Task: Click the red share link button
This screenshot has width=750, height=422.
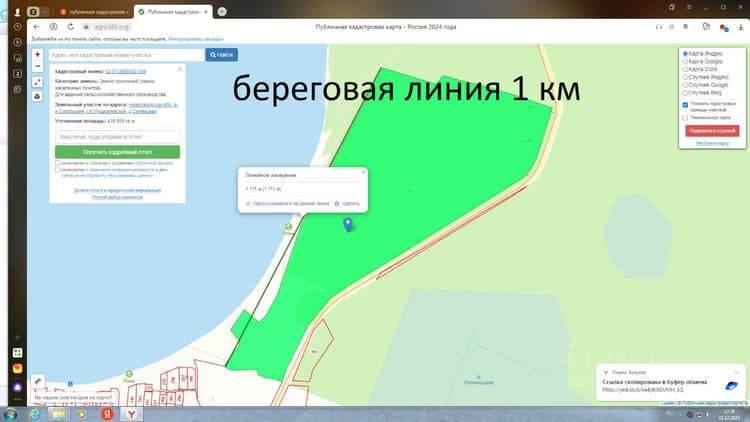Action: point(712,131)
